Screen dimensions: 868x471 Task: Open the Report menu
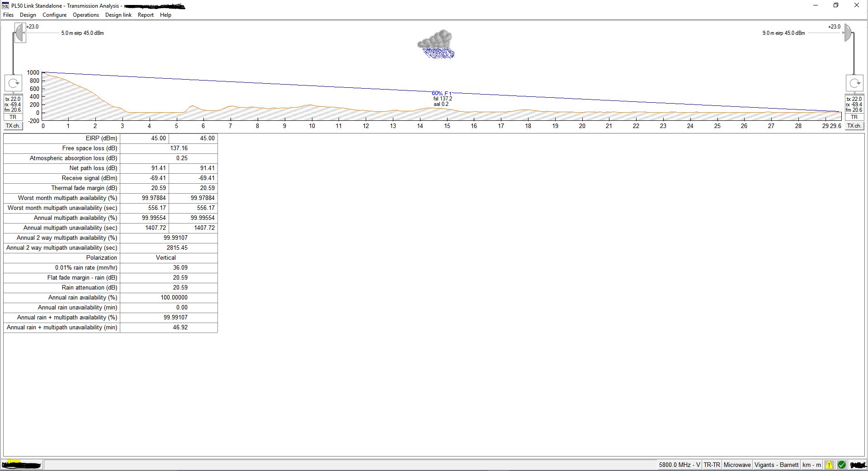pos(146,15)
